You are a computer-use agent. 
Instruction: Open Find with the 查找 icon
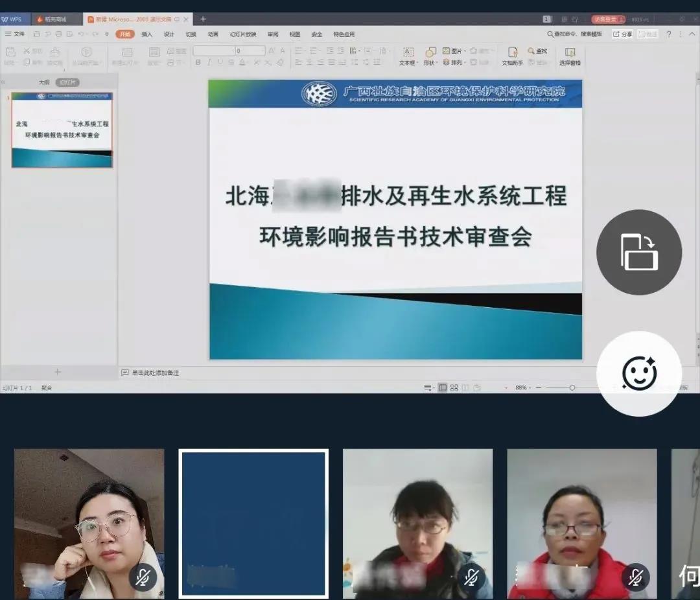point(539,51)
